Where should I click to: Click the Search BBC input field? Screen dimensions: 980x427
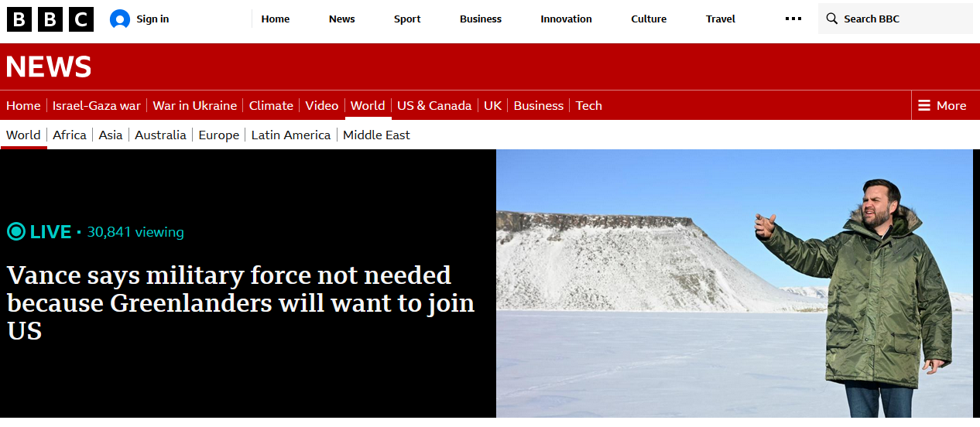pyautogui.click(x=896, y=19)
